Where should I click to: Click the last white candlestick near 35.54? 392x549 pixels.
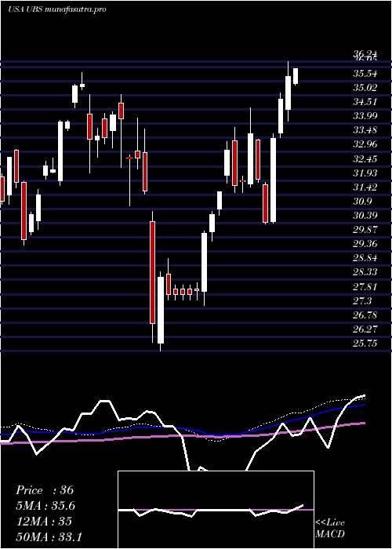point(296,76)
